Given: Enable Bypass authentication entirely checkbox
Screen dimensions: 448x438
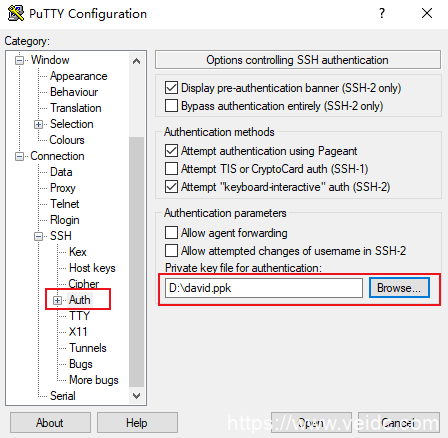Looking at the screenshot, I should coord(171,106).
